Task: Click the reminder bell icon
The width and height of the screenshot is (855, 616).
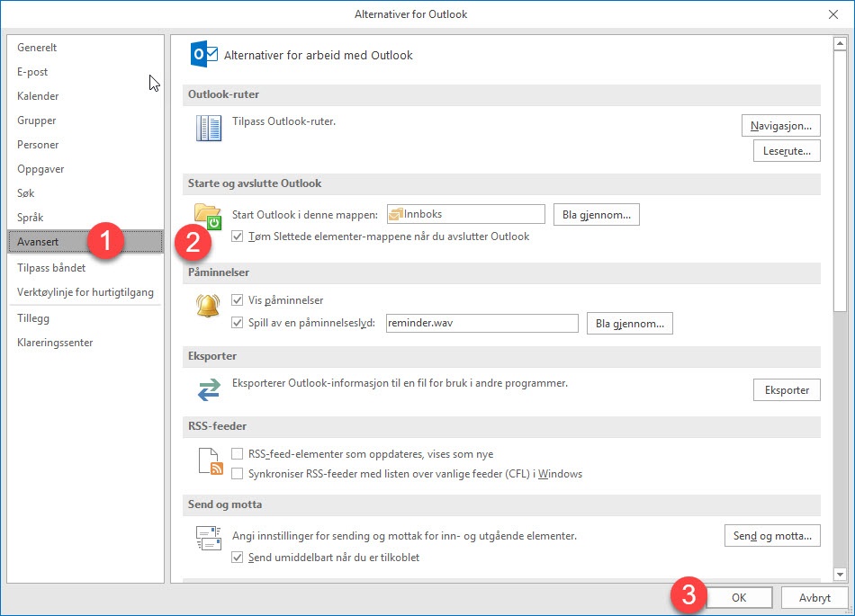Action: point(208,306)
